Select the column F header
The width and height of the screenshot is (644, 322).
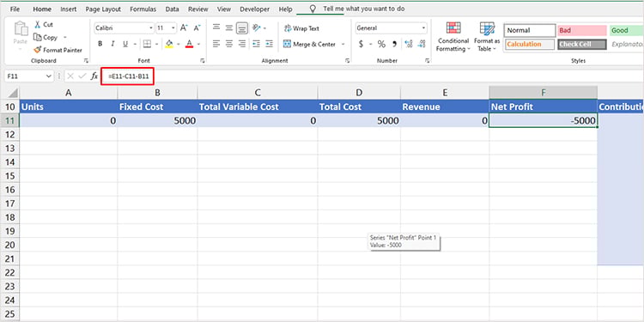(x=543, y=93)
